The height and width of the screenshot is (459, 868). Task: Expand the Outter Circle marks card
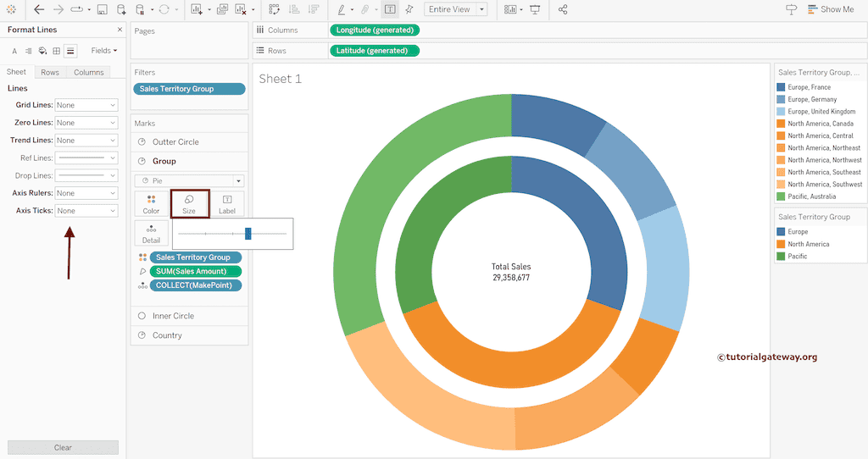tap(189, 142)
